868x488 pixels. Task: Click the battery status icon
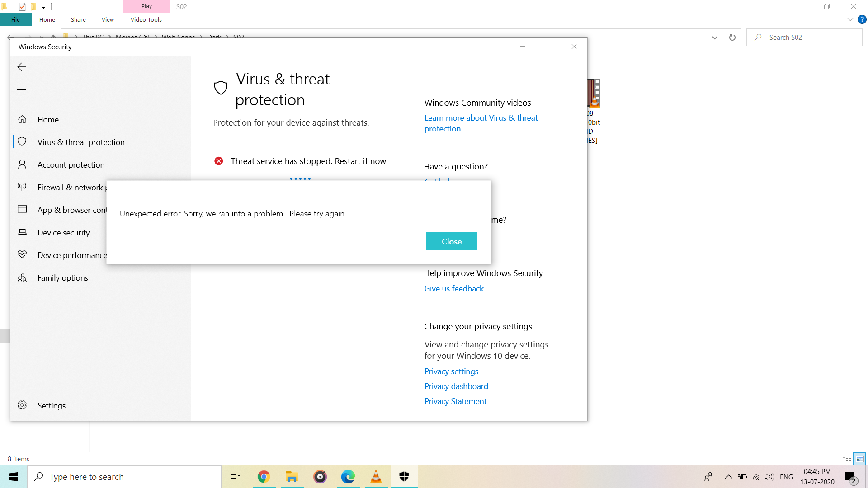pyautogui.click(x=742, y=477)
